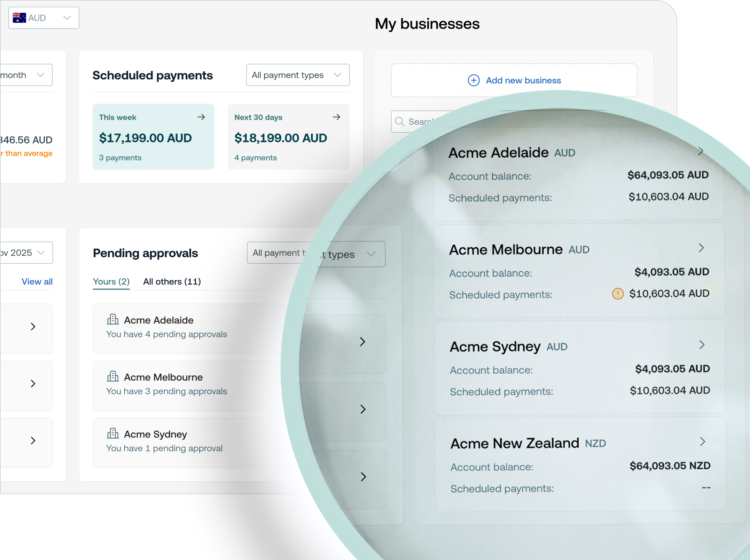Viewport: 750px width, 560px height.
Task: Select the Next 30 days $18,199.00 card
Action: [x=289, y=137]
